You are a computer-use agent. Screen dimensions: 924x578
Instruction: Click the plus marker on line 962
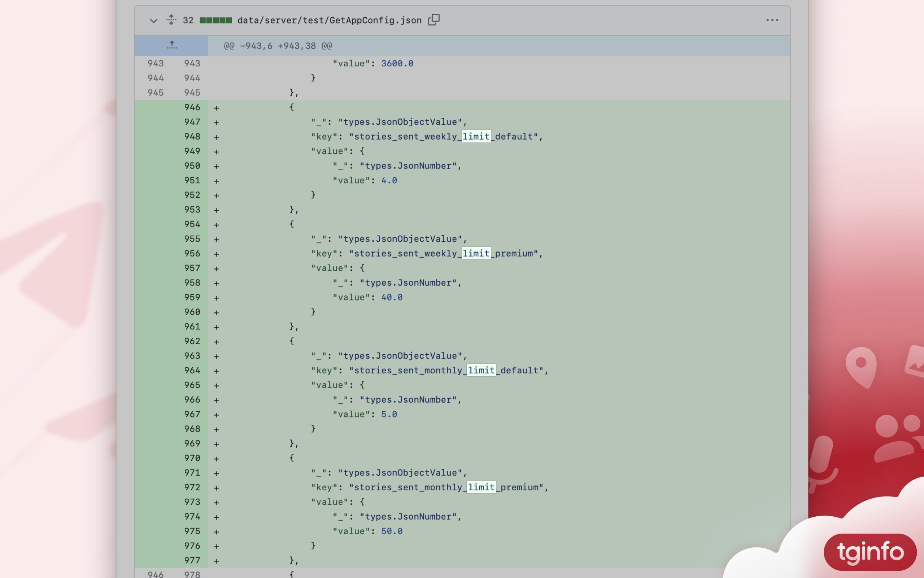coord(217,342)
